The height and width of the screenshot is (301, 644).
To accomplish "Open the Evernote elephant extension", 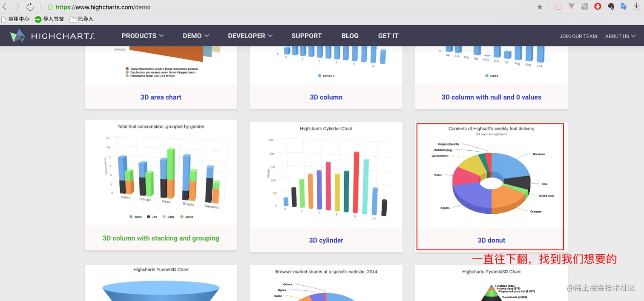I will tap(611, 6).
